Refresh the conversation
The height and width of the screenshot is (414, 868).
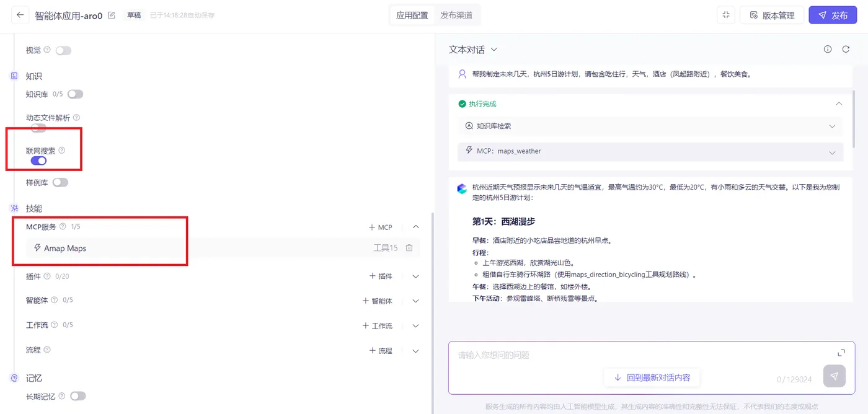846,49
